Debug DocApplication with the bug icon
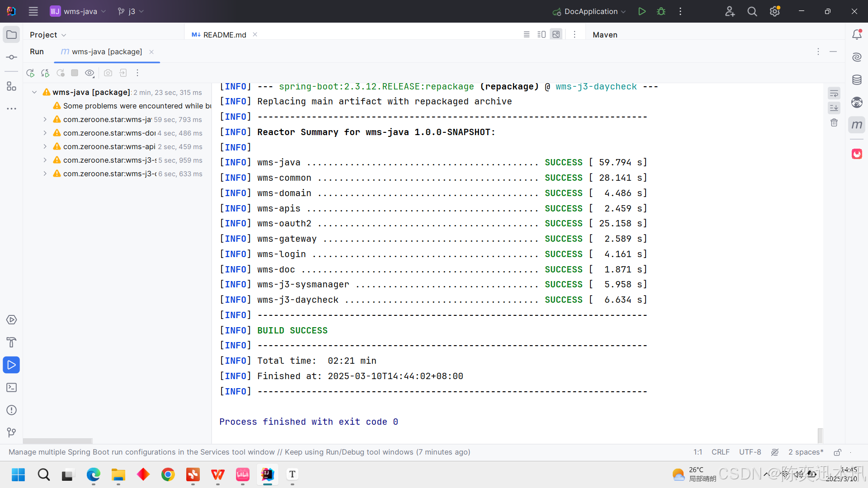 point(661,11)
